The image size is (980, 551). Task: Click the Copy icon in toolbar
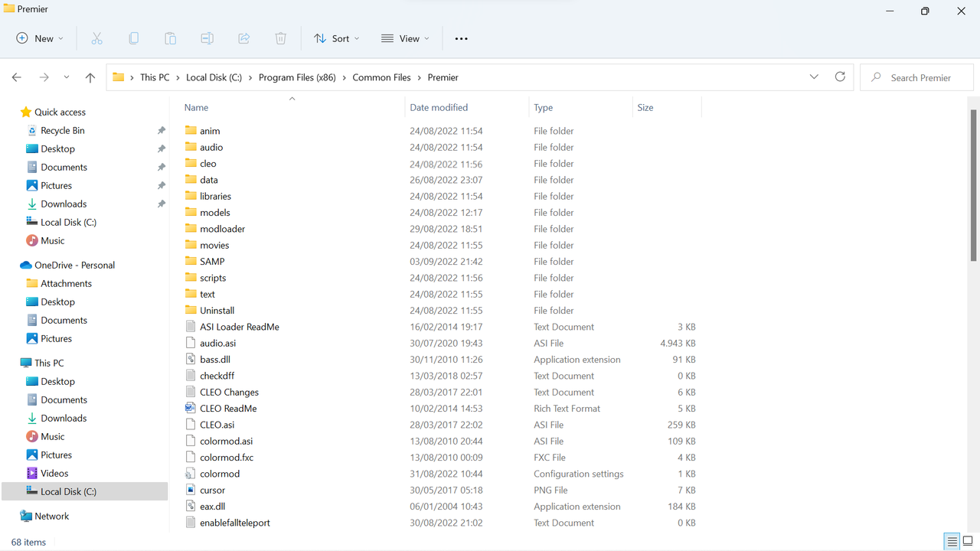point(133,38)
